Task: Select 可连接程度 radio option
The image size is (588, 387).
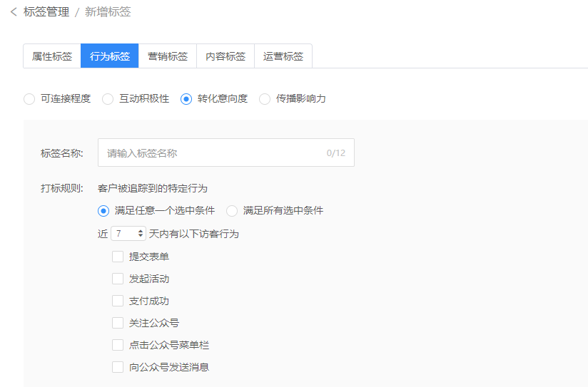Action: [x=29, y=99]
